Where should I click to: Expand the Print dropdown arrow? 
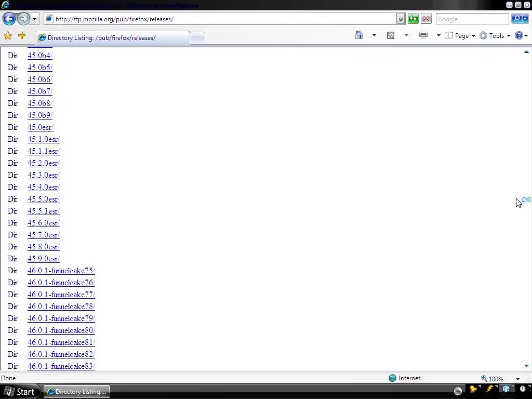(x=438, y=35)
